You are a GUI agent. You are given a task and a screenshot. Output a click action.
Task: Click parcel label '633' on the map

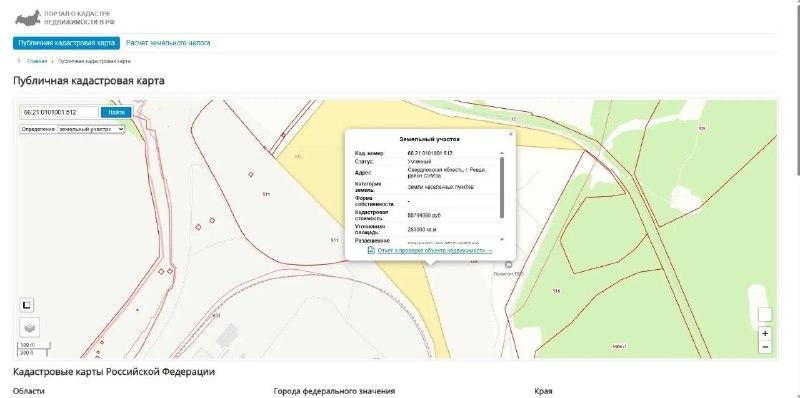tap(216, 315)
